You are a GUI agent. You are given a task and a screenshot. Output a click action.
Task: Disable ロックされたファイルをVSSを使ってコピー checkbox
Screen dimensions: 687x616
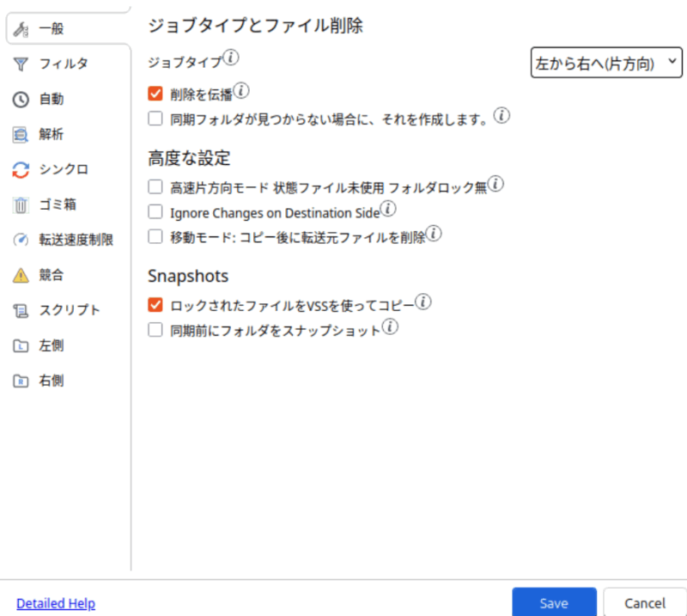[155, 304]
